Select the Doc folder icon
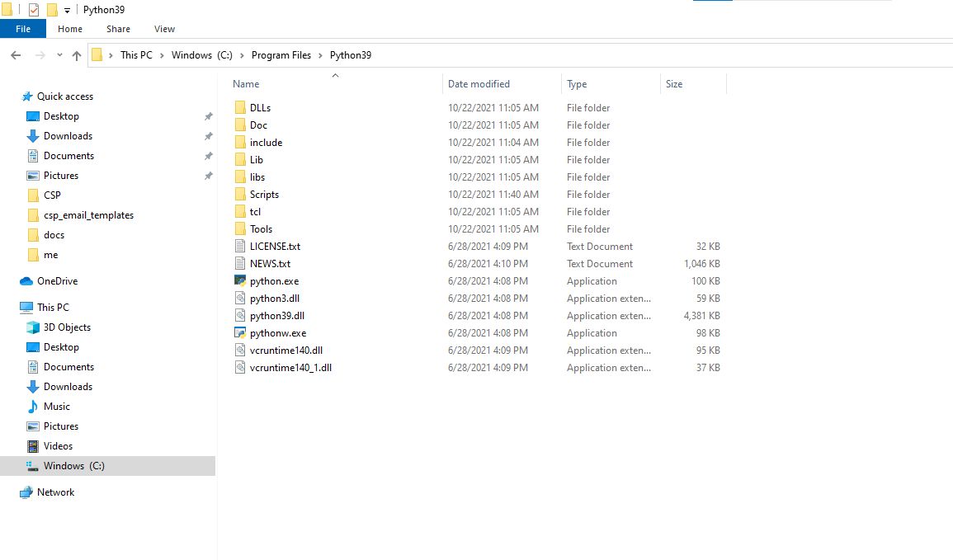 tap(240, 125)
